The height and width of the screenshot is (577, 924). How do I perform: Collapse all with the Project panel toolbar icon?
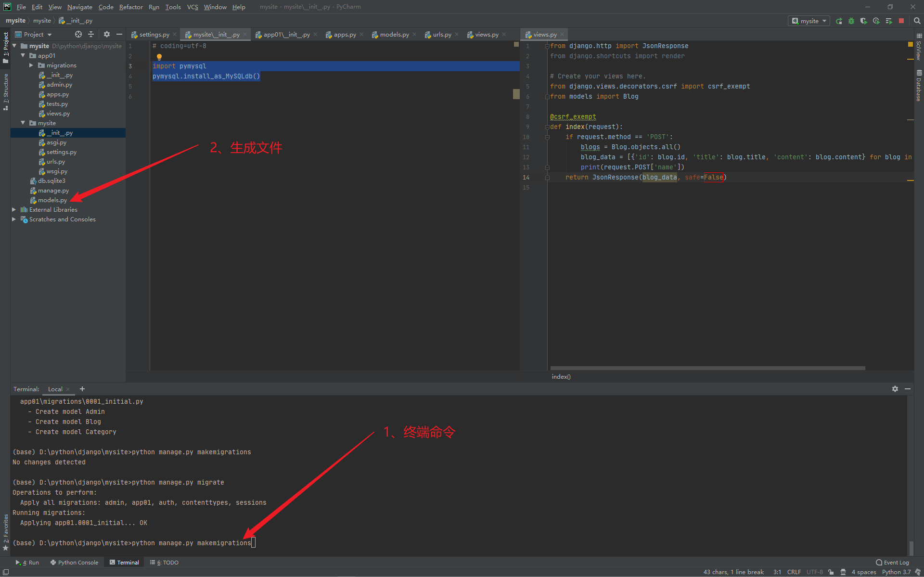[90, 34]
